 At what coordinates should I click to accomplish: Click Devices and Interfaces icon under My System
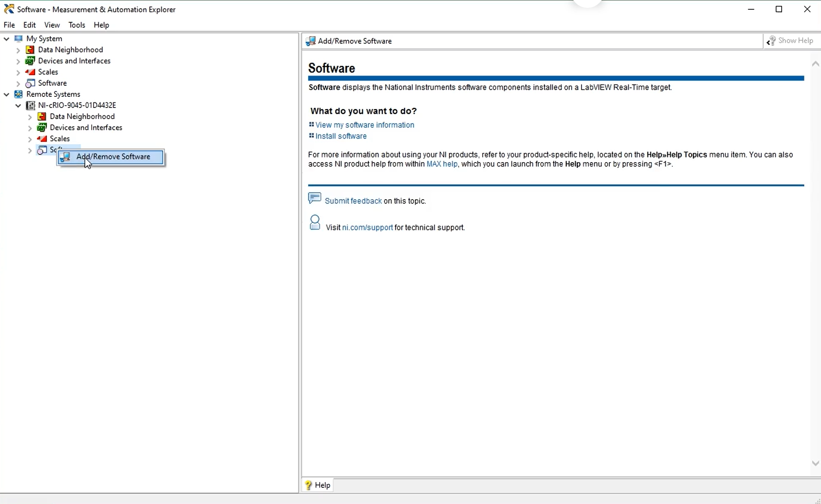30,61
